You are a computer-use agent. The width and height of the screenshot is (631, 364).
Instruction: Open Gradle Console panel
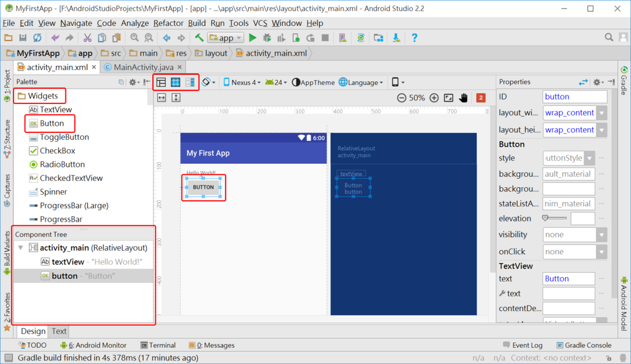(584, 345)
